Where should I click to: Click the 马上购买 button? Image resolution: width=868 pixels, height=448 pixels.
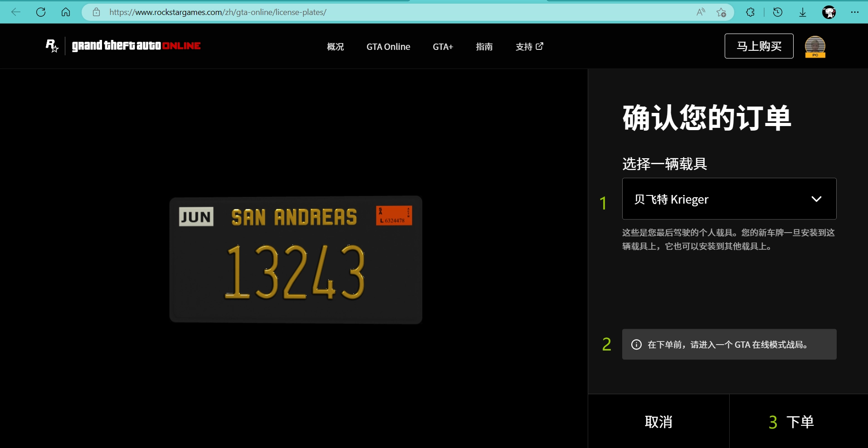tap(759, 46)
